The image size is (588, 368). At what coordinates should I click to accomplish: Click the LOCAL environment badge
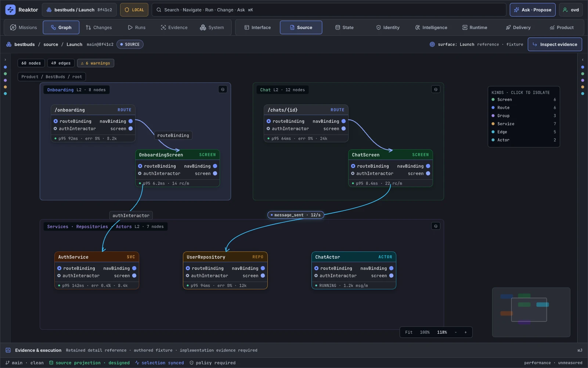click(134, 10)
